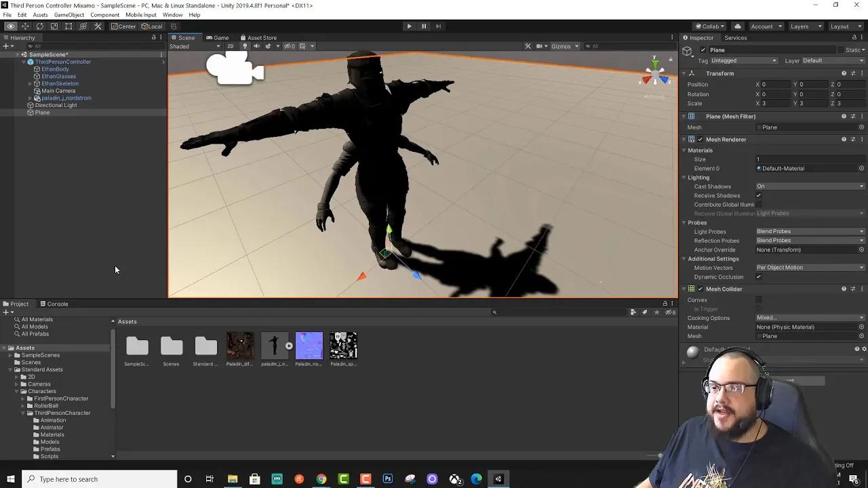868x488 pixels.
Task: Toggle Audio in the Scene view toolbar
Action: point(256,46)
